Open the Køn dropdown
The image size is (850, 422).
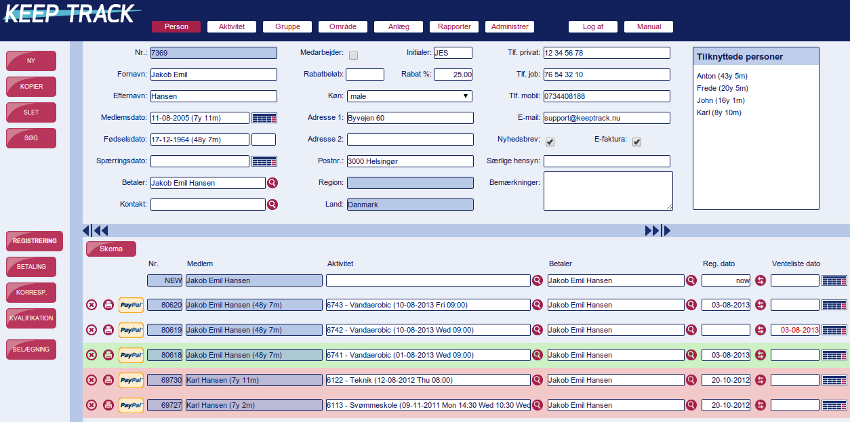point(410,96)
